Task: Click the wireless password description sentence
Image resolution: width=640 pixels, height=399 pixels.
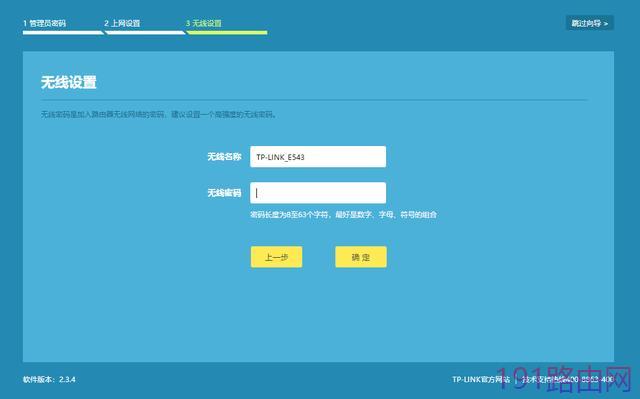Action: tap(159, 114)
